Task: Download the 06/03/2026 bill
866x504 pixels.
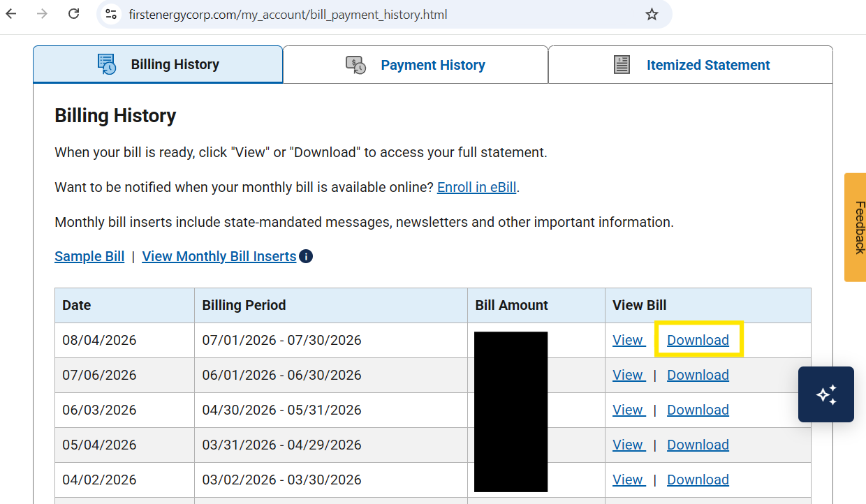Action: pos(698,410)
